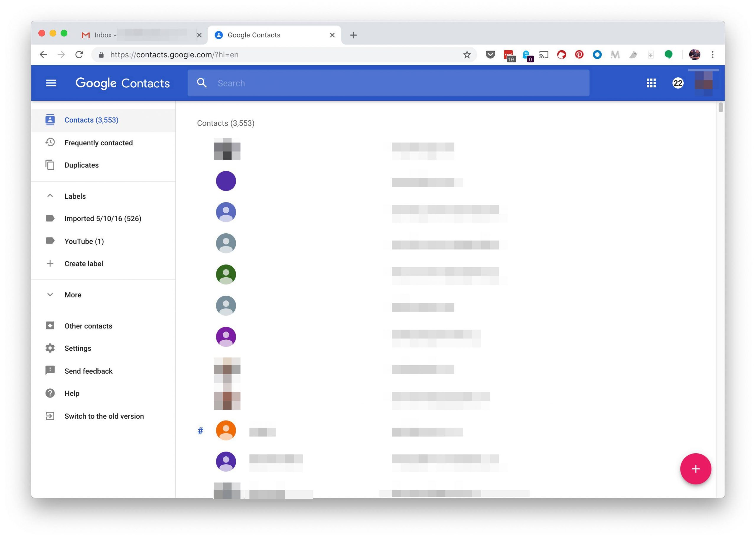The width and height of the screenshot is (756, 539).
Task: Click the Google apps grid icon
Action: coord(651,83)
